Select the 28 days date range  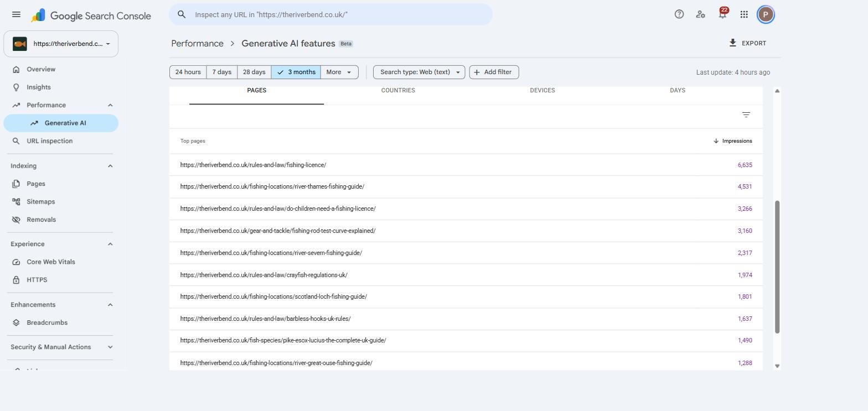254,72
